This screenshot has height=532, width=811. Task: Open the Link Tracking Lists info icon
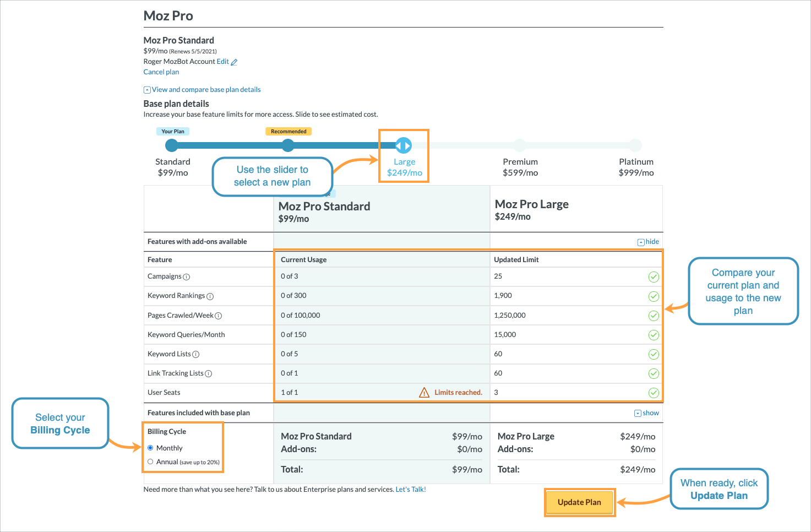click(208, 373)
